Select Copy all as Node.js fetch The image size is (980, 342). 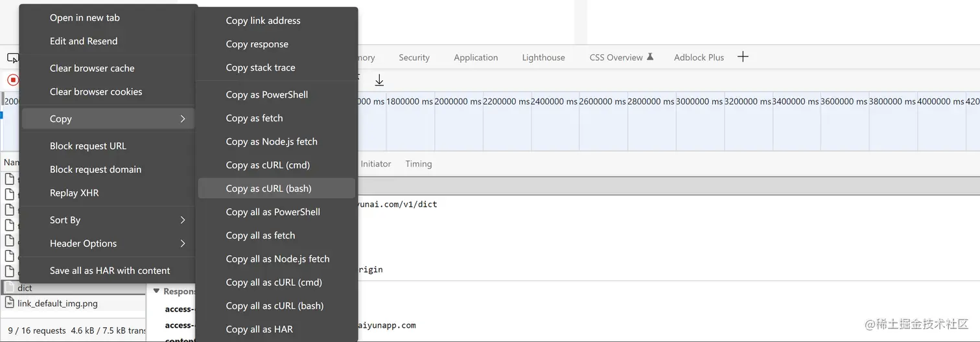[277, 258]
